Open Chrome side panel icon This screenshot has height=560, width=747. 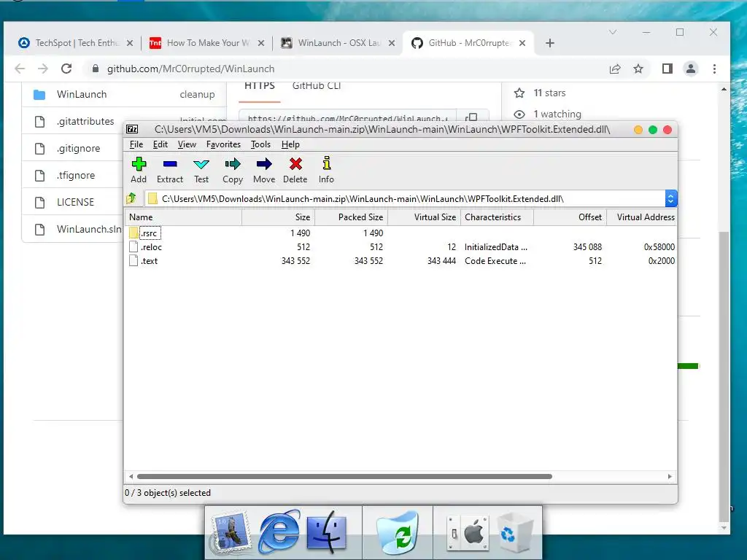pyautogui.click(x=667, y=69)
